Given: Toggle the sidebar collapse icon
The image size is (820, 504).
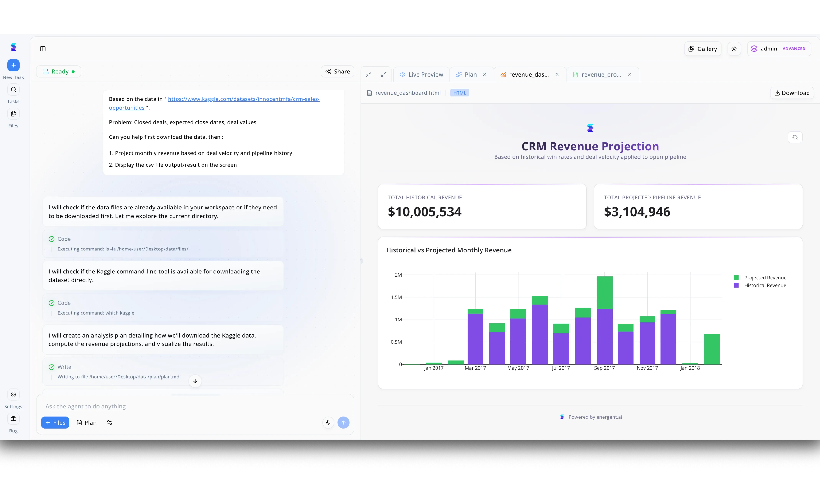Looking at the screenshot, I should click(43, 49).
